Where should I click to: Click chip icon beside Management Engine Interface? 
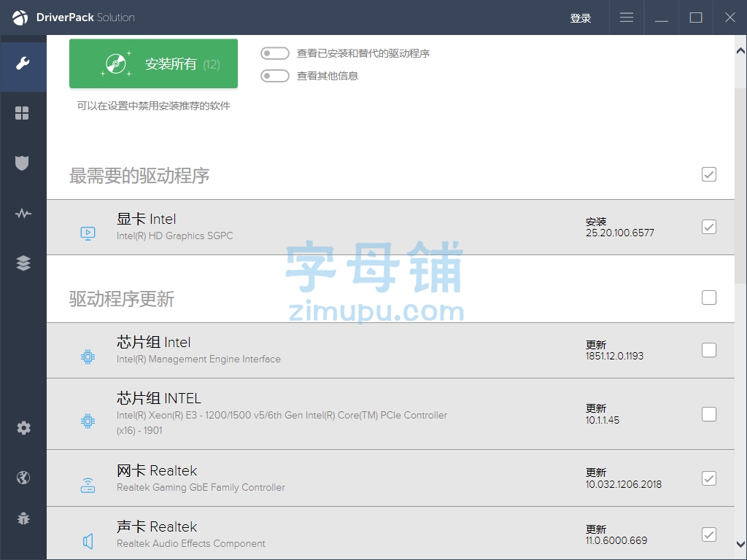(88, 357)
